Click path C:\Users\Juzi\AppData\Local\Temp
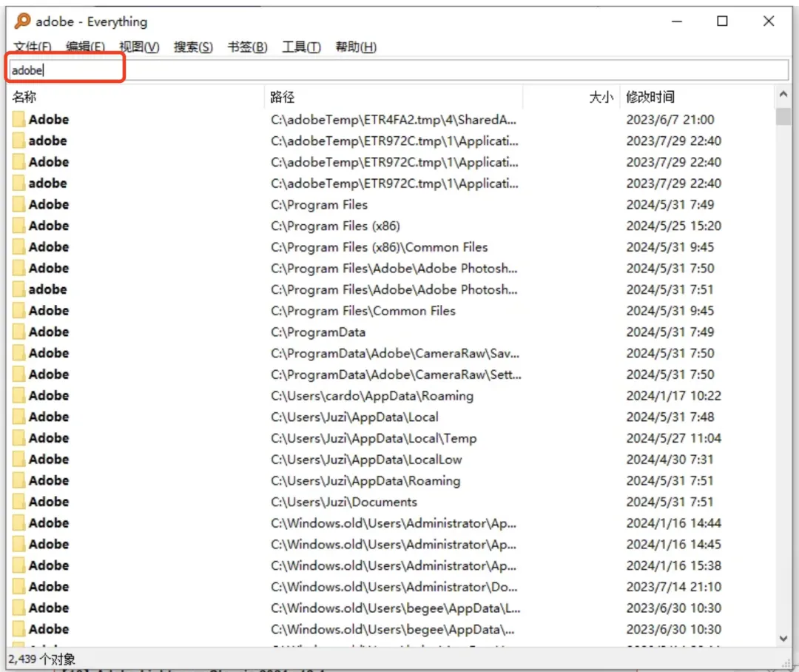 (x=374, y=438)
